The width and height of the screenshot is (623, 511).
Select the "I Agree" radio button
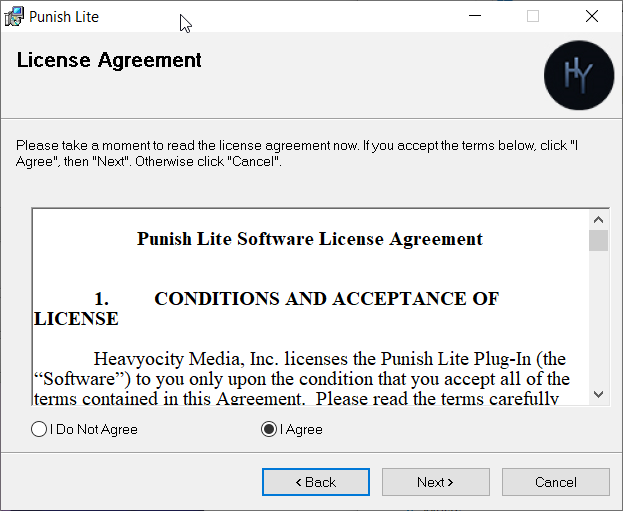[x=269, y=429]
